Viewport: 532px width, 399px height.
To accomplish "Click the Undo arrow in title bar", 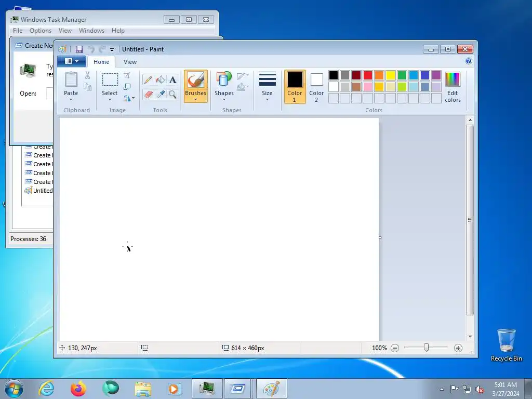I will tap(90, 49).
